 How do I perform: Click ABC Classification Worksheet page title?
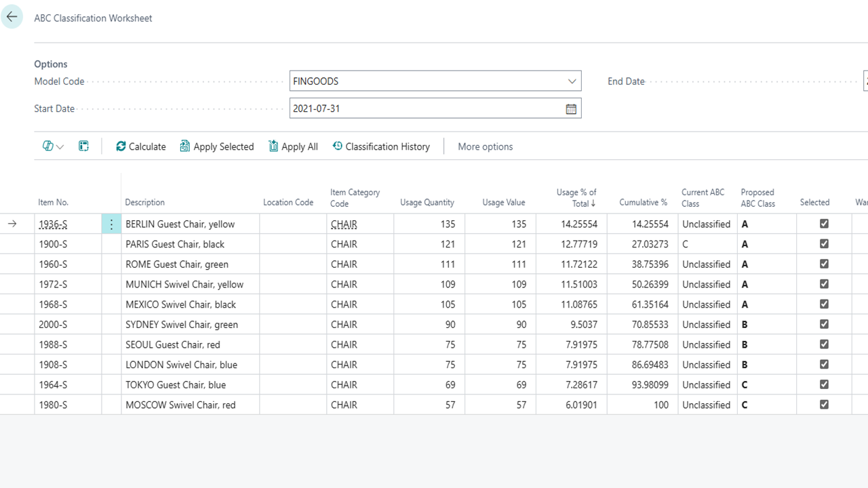[93, 18]
